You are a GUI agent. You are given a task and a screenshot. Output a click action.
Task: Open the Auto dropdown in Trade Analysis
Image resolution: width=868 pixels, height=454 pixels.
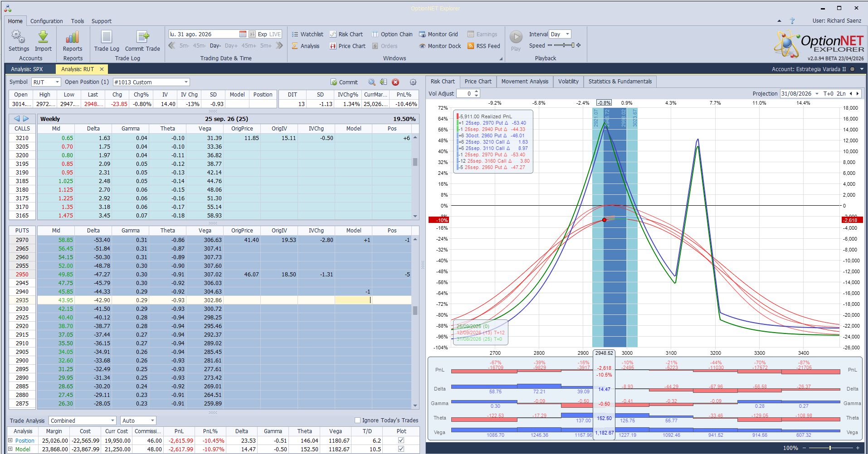tap(138, 420)
